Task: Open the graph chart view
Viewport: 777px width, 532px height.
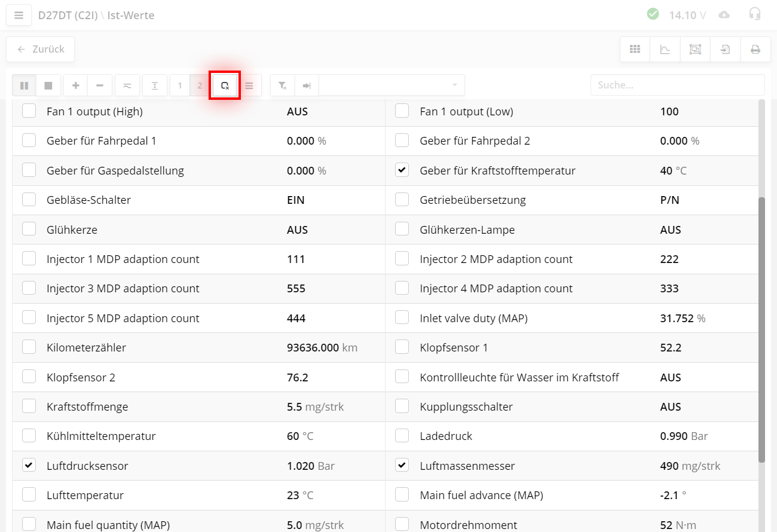Action: [665, 50]
